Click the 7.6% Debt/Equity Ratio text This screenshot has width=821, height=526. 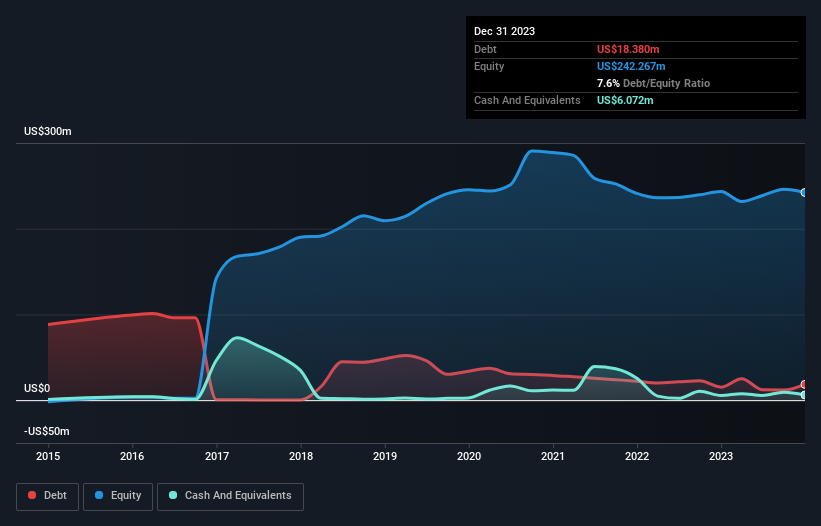(x=653, y=83)
